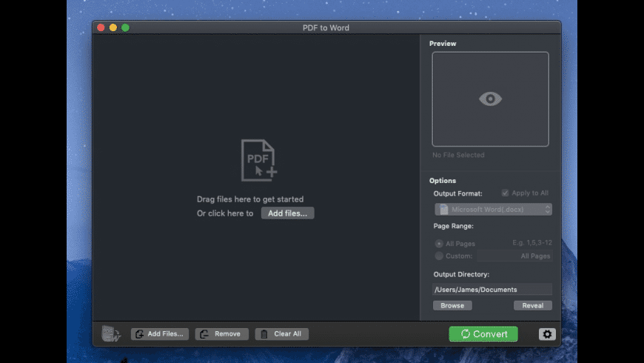The width and height of the screenshot is (644, 363).
Task: Click the 'No File Selected' label
Action: point(458,155)
